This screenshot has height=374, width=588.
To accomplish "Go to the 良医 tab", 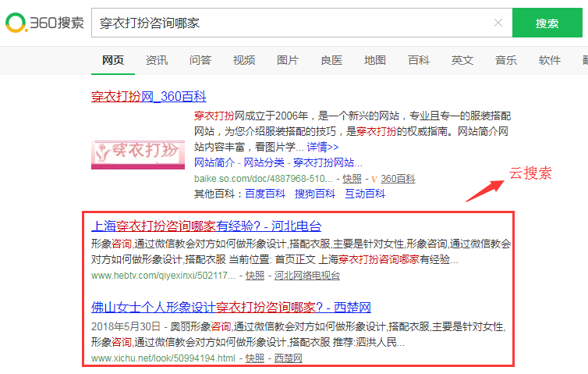I will point(331,60).
